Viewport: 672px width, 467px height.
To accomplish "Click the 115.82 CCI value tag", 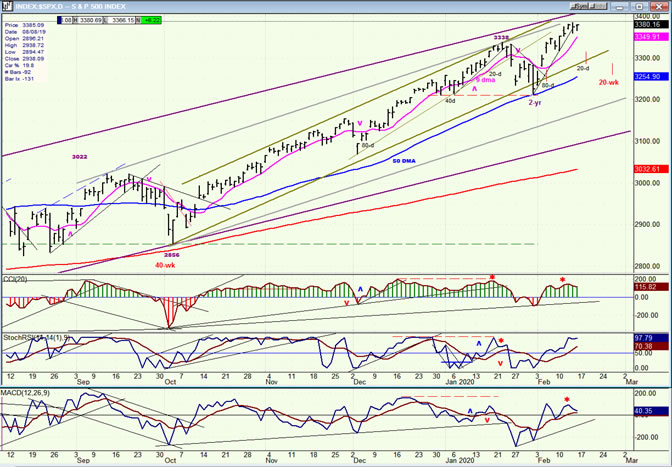I will (650, 287).
